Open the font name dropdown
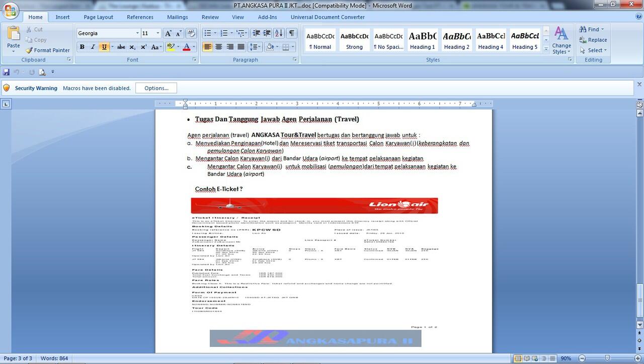The image size is (644, 364). coord(137,33)
